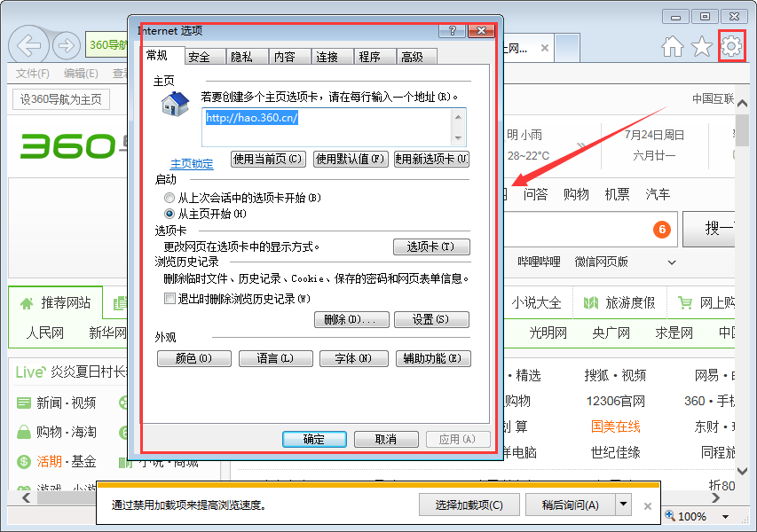Viewport: 757px width, 532px height.
Task: Click the 取消 button
Action: [x=386, y=440]
